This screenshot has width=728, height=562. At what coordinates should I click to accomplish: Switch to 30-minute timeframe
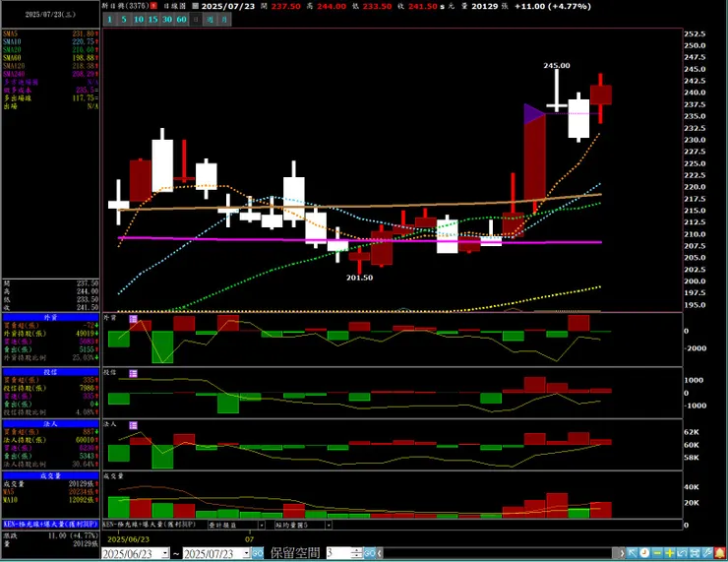pyautogui.click(x=167, y=20)
